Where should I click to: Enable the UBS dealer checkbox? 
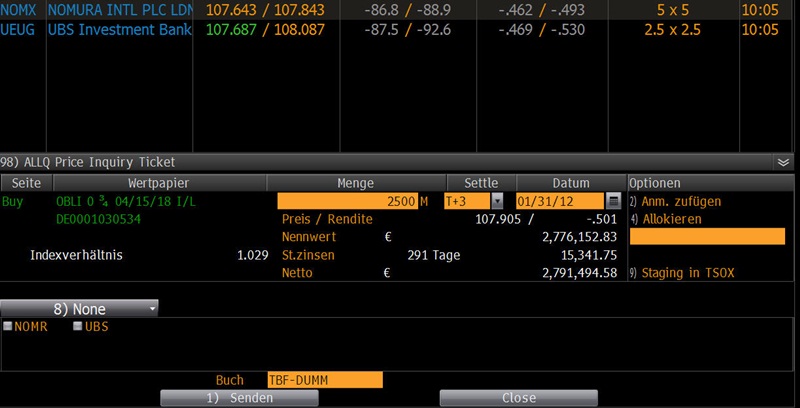coord(78,327)
